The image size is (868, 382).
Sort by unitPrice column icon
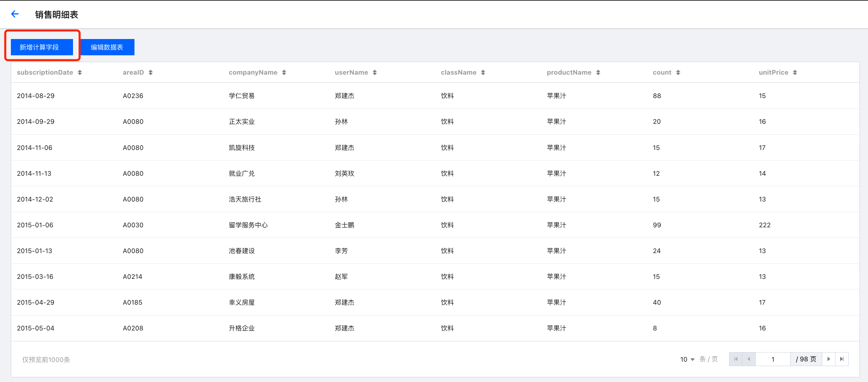795,72
